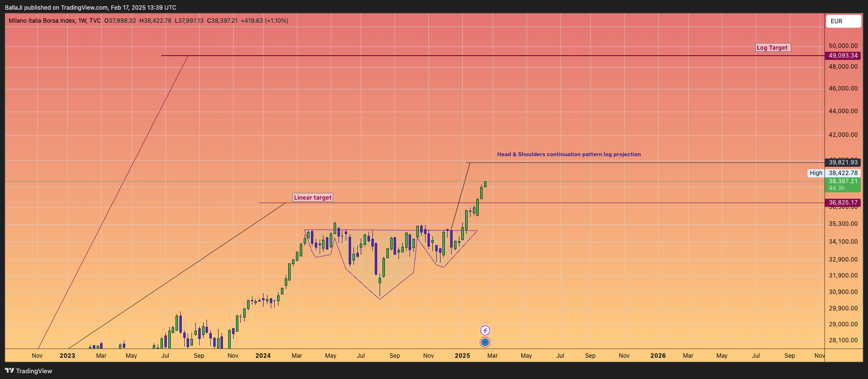The width and height of the screenshot is (868, 379).
Task: Click the 50,000.00 price axis value
Action: (843, 46)
